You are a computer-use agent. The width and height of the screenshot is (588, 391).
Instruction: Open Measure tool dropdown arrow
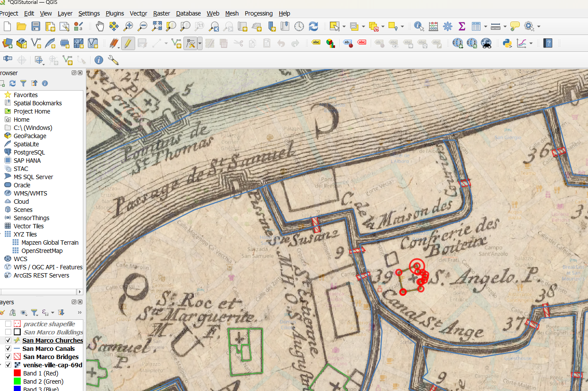coord(505,26)
